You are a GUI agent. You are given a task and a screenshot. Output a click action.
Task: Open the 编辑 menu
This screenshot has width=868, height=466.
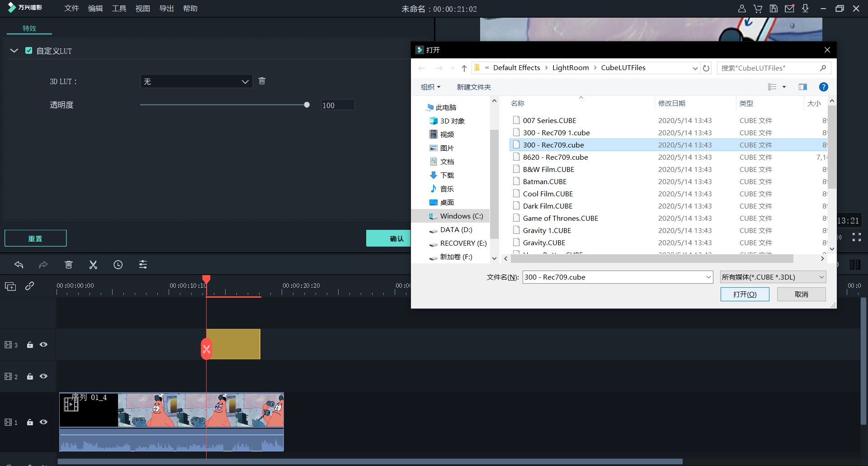(x=95, y=9)
